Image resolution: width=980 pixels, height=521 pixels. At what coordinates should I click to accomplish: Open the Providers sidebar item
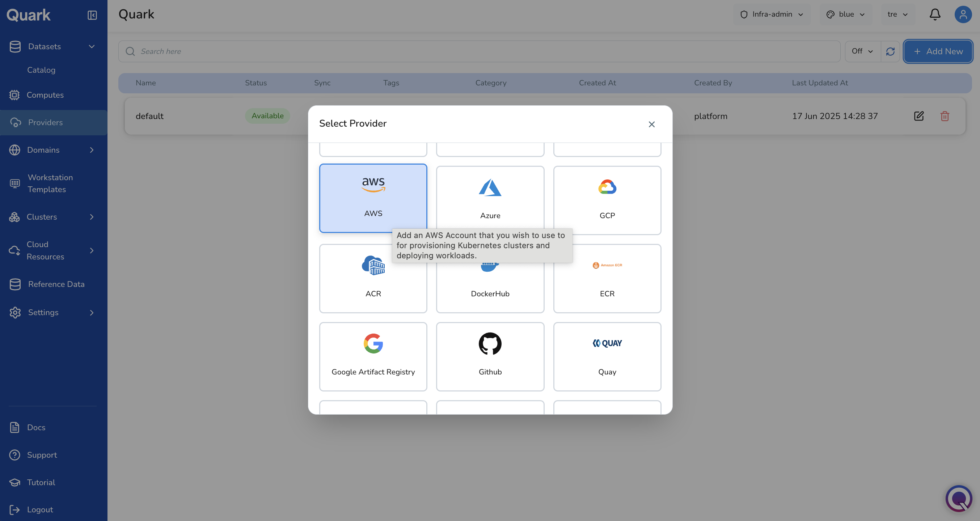point(54,122)
